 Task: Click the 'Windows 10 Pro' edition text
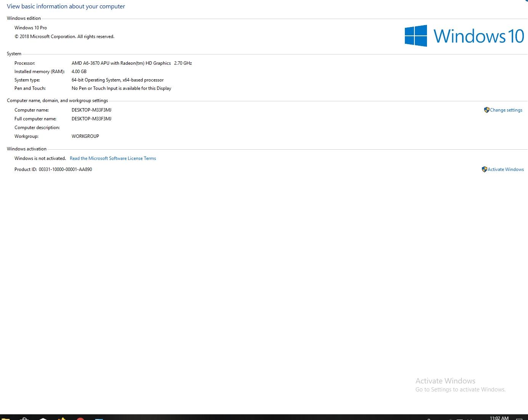point(30,28)
